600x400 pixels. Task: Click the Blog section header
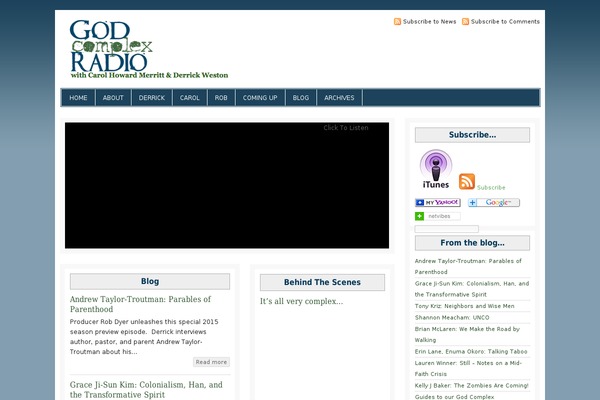[150, 281]
